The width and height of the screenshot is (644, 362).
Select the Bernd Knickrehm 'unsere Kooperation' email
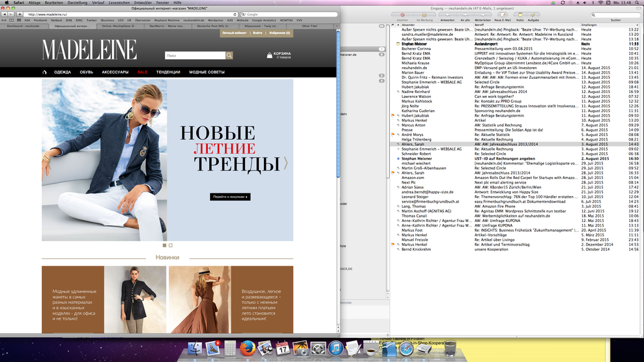tap(518, 249)
